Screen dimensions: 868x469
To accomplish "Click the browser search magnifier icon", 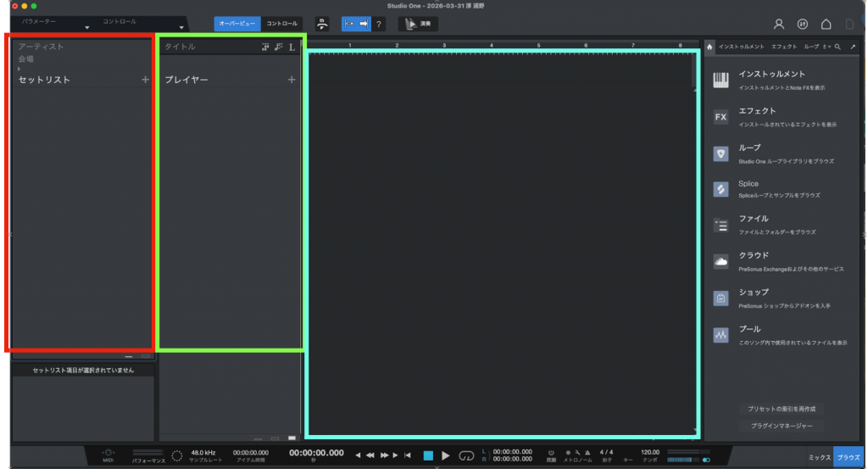I will [x=837, y=47].
